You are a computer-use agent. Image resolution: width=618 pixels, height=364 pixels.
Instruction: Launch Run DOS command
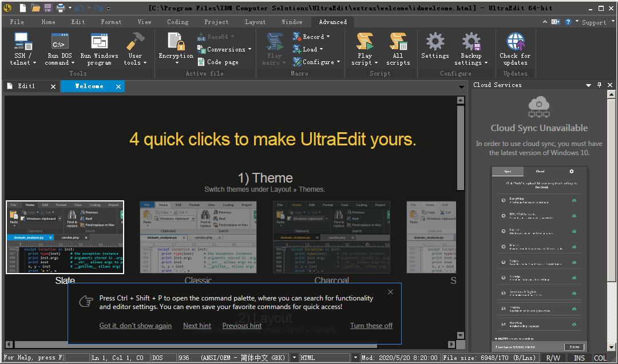click(60, 49)
